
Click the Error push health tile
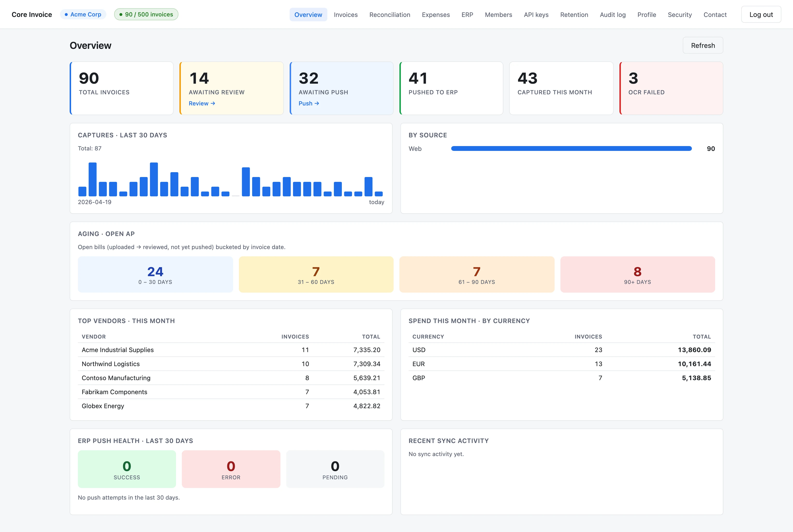point(231,469)
